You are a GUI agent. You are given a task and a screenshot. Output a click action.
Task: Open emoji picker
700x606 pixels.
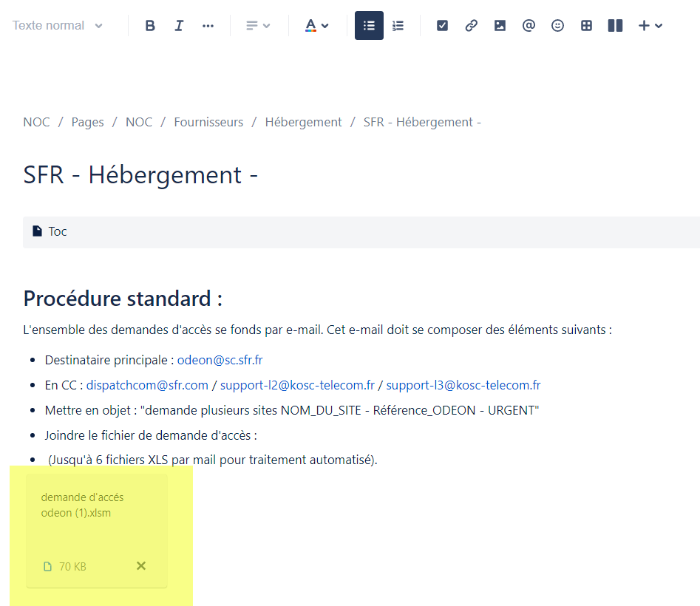click(557, 25)
